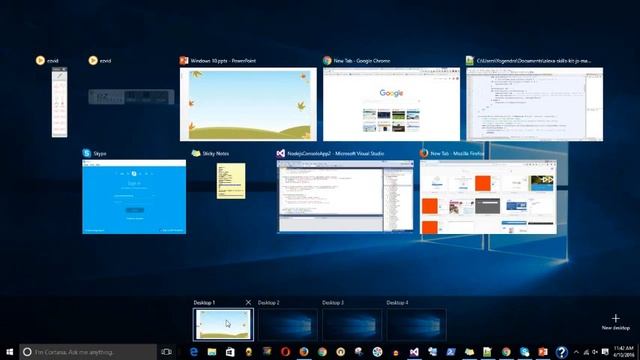Click the 'New Tab - Google Chrome' title text
The width and height of the screenshot is (640, 360).
click(x=362, y=60)
